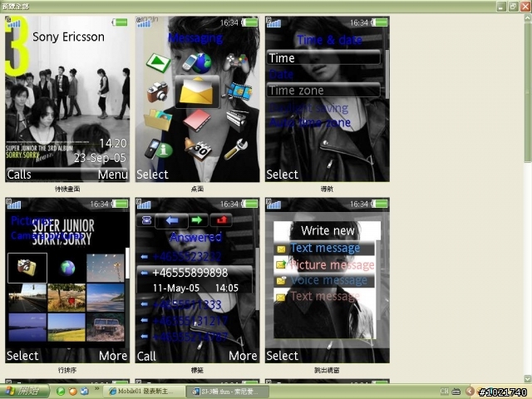Viewport: 532px width, 399px height.
Task: Open the game controller entertainment icon
Action: (x=238, y=63)
